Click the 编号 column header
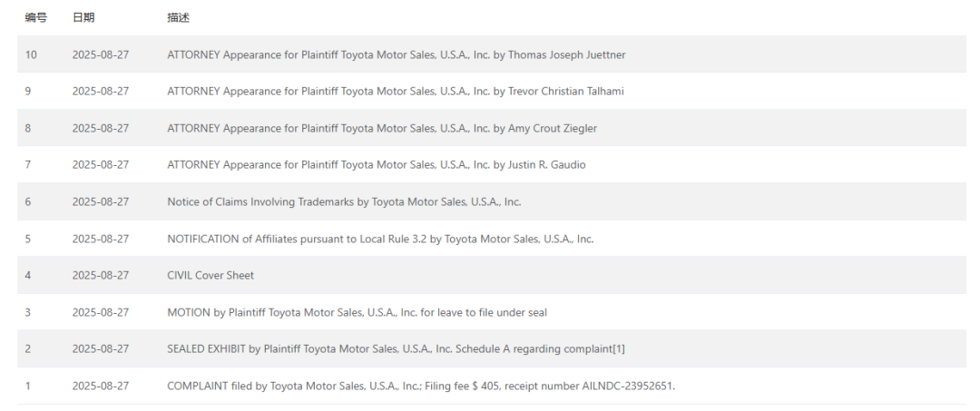 click(35, 17)
